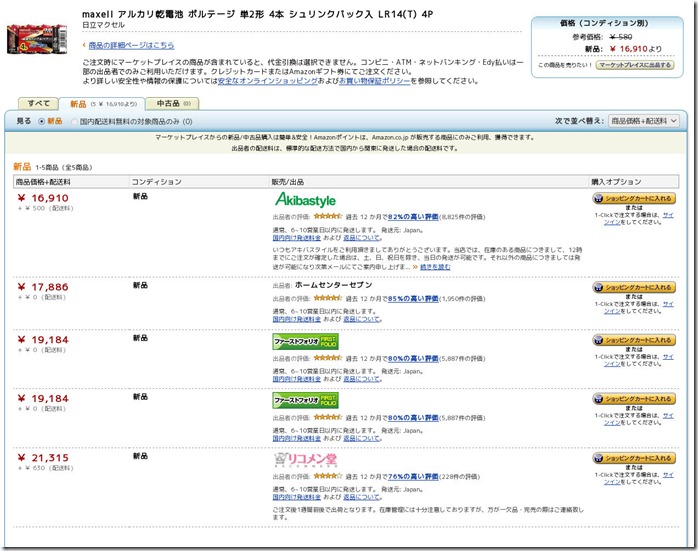698x551 pixels.
Task: Enable the 国内配送料無料の対象商品のみ checkbox
Action: point(73,121)
